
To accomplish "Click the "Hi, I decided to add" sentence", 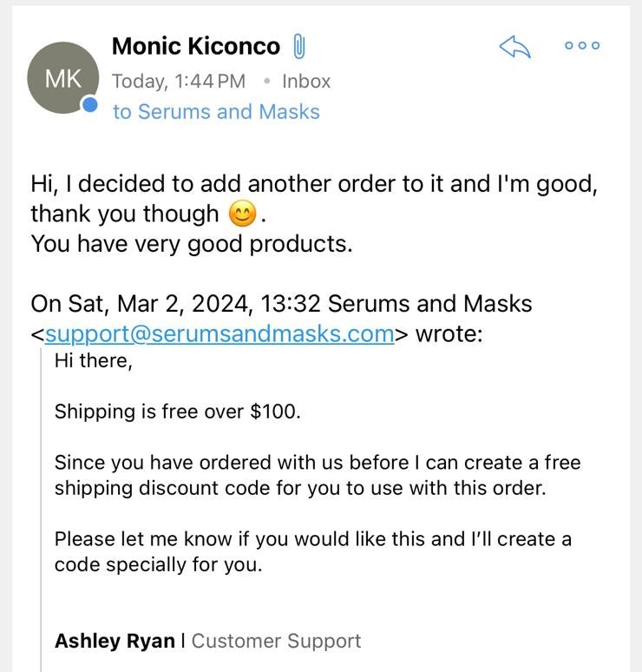I will [314, 199].
